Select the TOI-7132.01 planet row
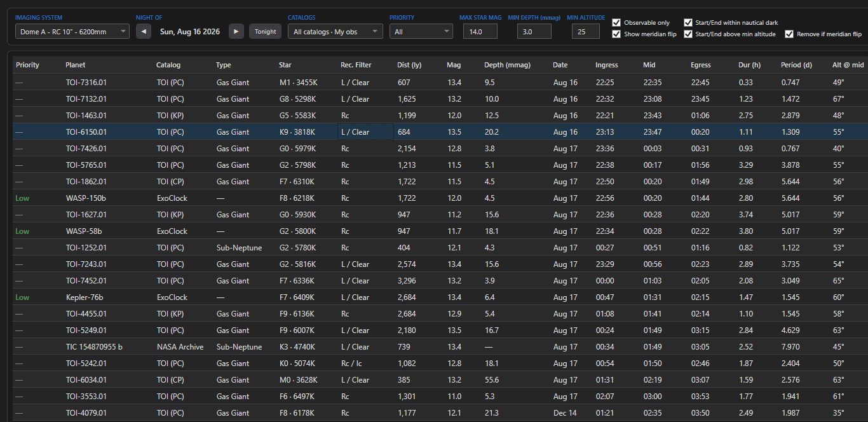868x422 pixels. (440, 99)
